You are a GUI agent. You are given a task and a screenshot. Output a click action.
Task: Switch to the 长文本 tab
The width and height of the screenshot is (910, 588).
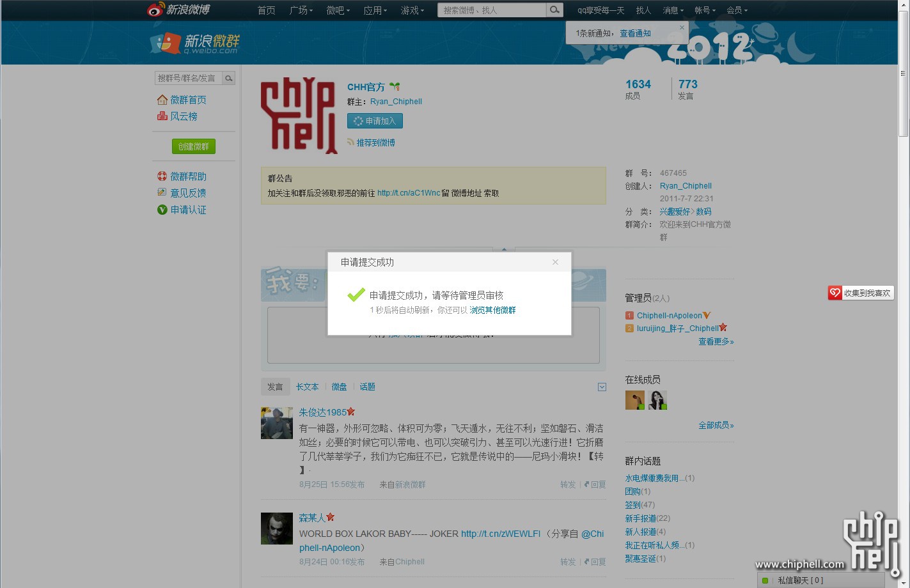click(x=307, y=387)
